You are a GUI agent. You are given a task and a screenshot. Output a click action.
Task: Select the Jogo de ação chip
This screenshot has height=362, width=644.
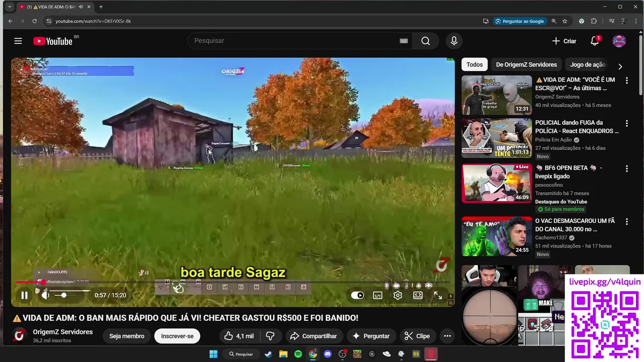[588, 64]
